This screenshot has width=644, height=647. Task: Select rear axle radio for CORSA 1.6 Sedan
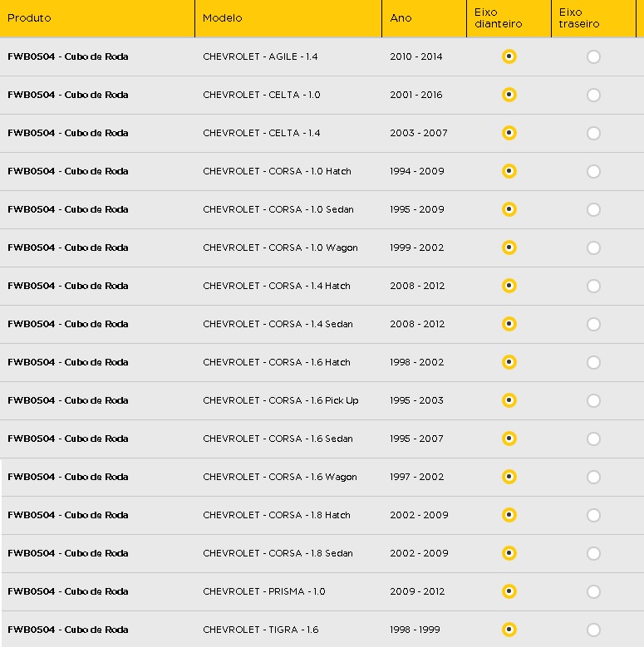pyautogui.click(x=593, y=439)
